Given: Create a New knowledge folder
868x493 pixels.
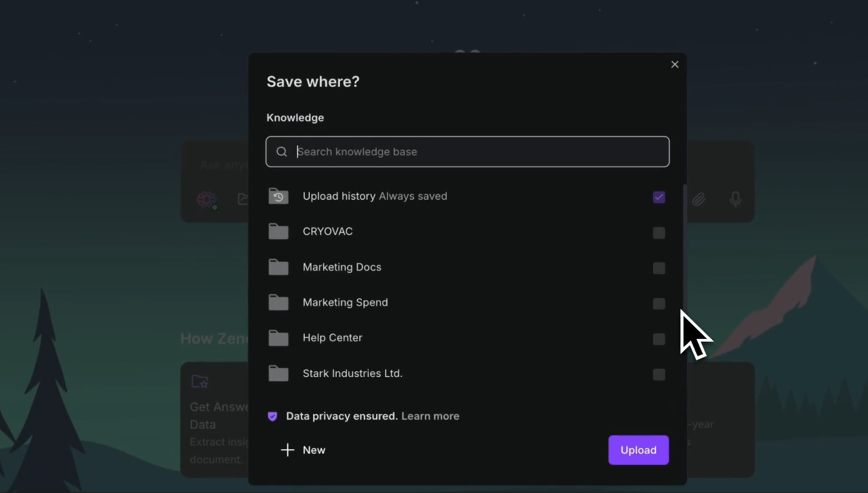Looking at the screenshot, I should [303, 450].
